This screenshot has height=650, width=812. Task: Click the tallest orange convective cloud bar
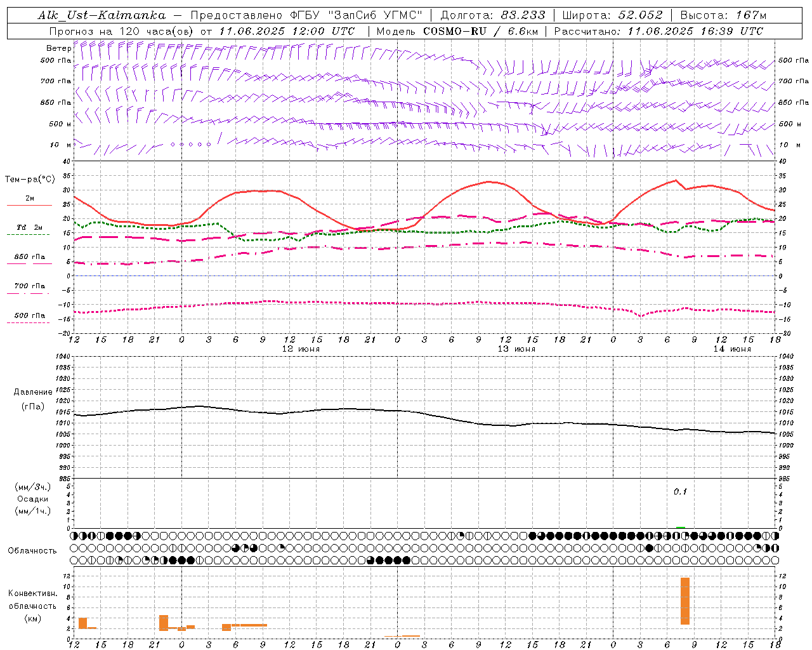685,601
